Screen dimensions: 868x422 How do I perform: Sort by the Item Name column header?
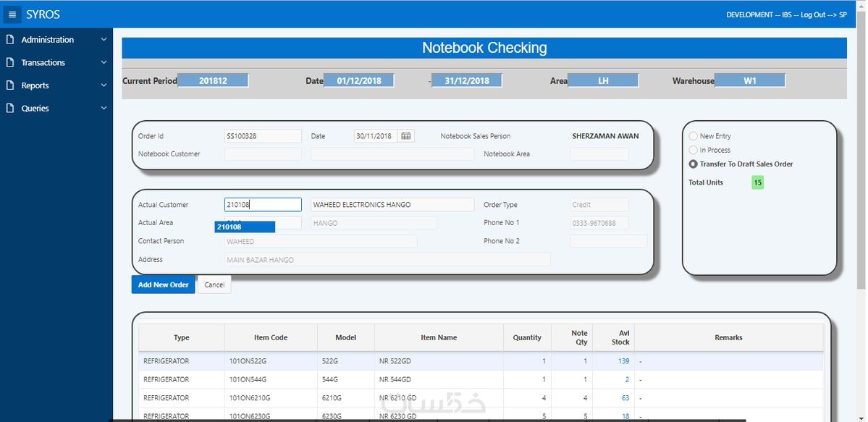439,337
